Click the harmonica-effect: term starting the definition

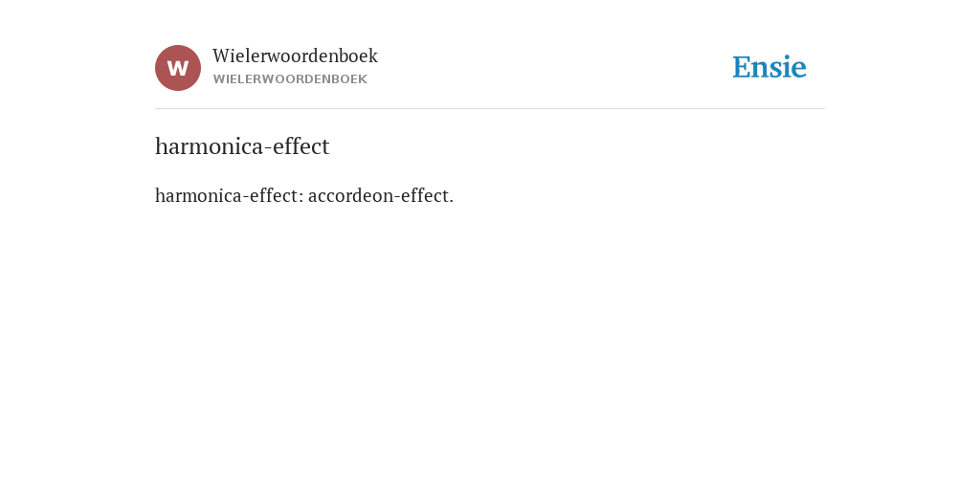230,195
